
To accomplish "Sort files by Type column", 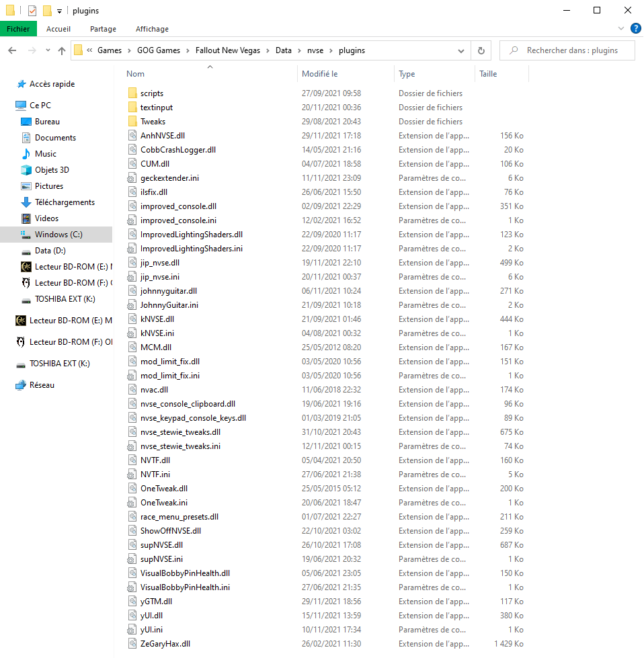I will (x=434, y=74).
